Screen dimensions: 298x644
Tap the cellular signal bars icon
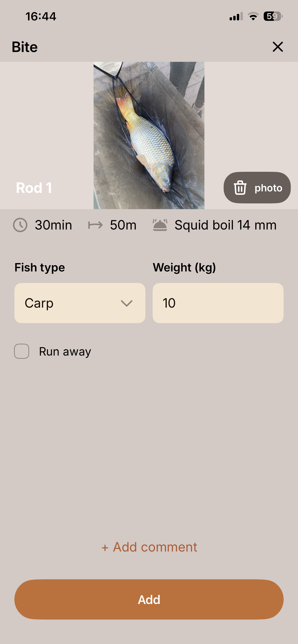click(x=236, y=17)
